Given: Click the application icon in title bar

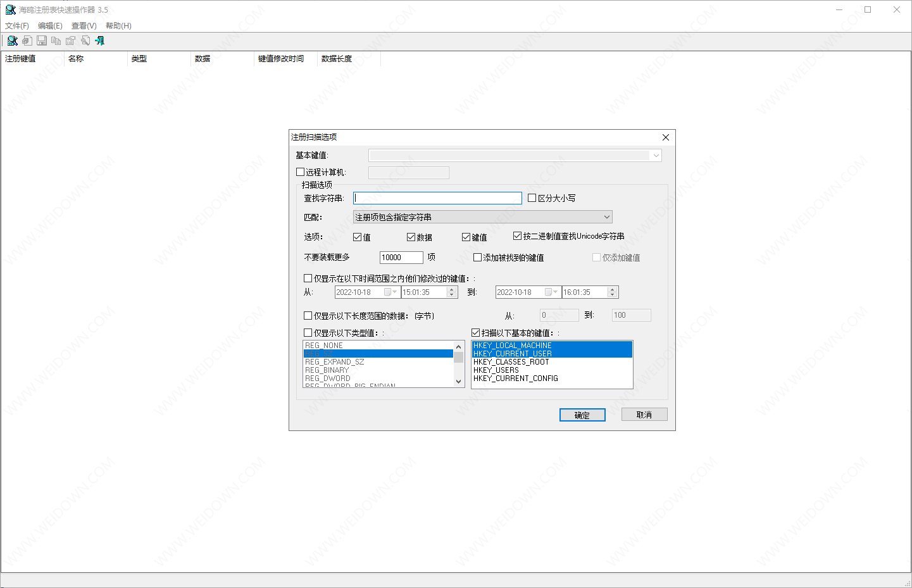Looking at the screenshot, I should point(10,9).
